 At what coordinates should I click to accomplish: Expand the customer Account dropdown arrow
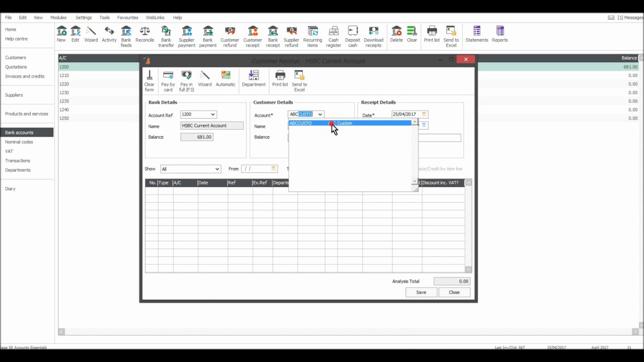[319, 115]
